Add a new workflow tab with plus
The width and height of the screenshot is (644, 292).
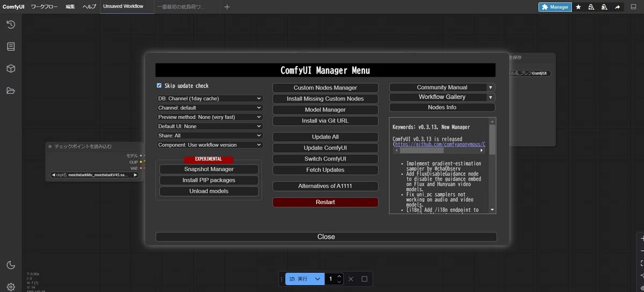[227, 7]
